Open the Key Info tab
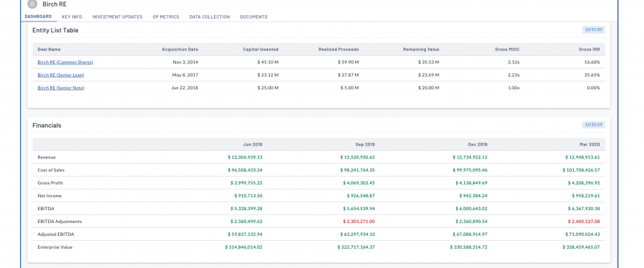This screenshot has width=644, height=268. 72,17
